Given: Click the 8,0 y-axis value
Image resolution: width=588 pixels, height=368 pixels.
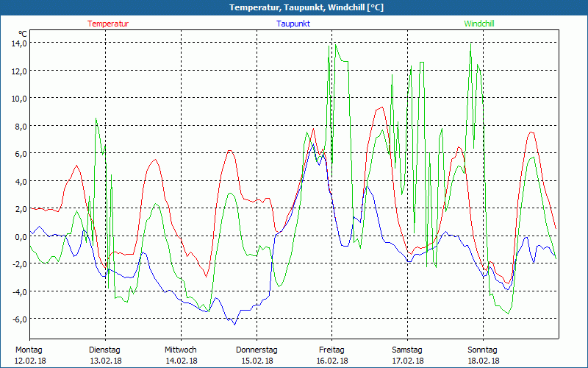Looking at the screenshot, I should point(21,126).
